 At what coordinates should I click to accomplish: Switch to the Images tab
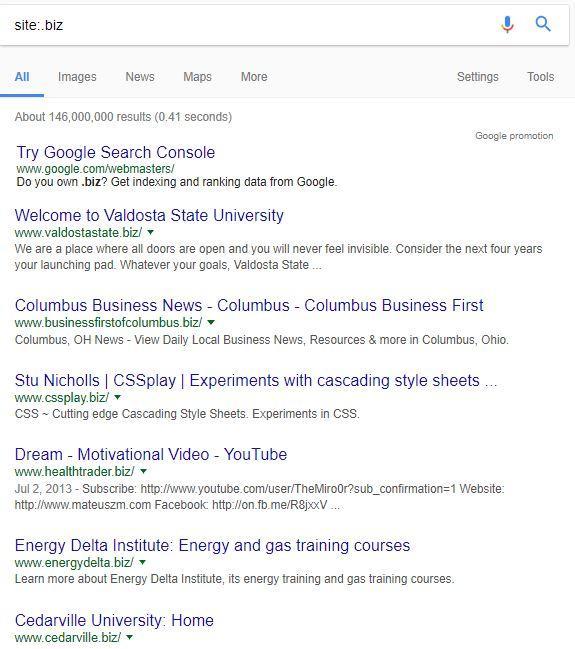coord(77,77)
